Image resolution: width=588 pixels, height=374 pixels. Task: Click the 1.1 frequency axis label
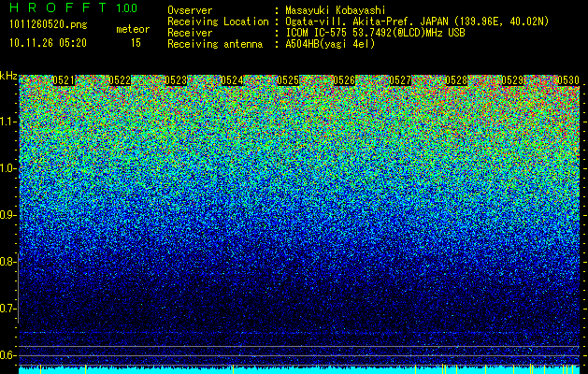[7, 122]
